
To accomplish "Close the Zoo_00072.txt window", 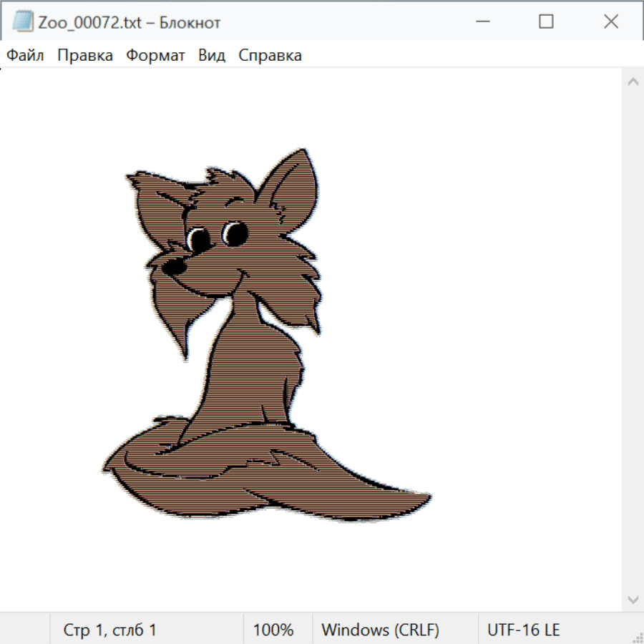I will (610, 22).
